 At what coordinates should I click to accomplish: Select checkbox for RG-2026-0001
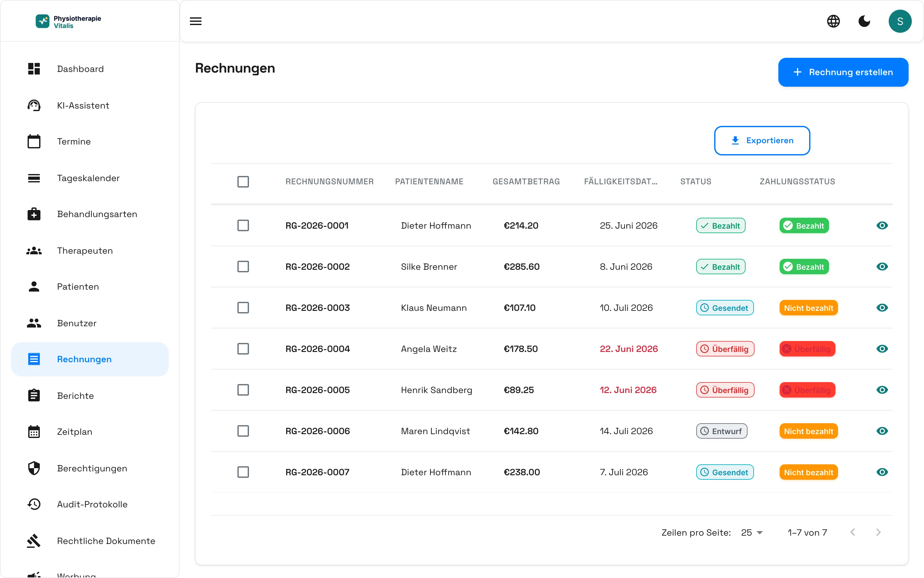point(243,225)
